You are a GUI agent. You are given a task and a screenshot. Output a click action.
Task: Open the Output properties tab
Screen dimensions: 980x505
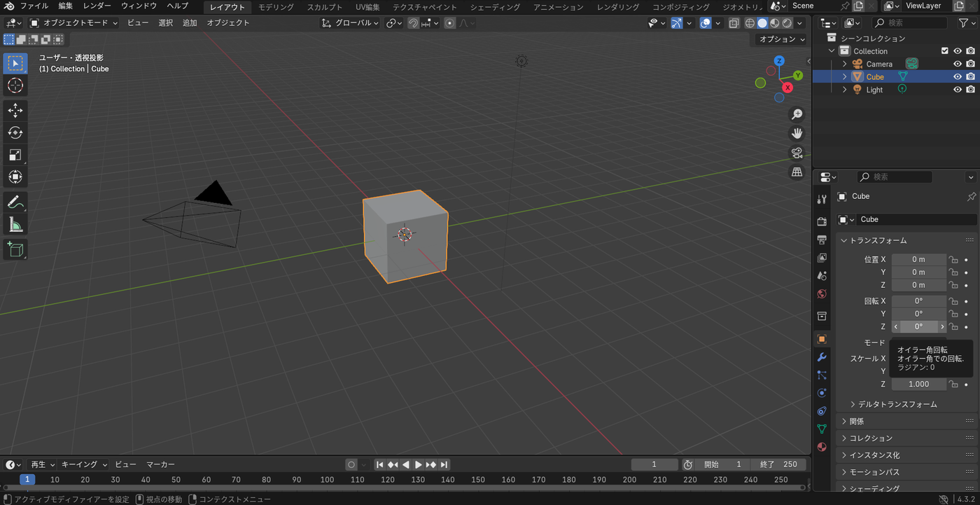click(x=822, y=240)
